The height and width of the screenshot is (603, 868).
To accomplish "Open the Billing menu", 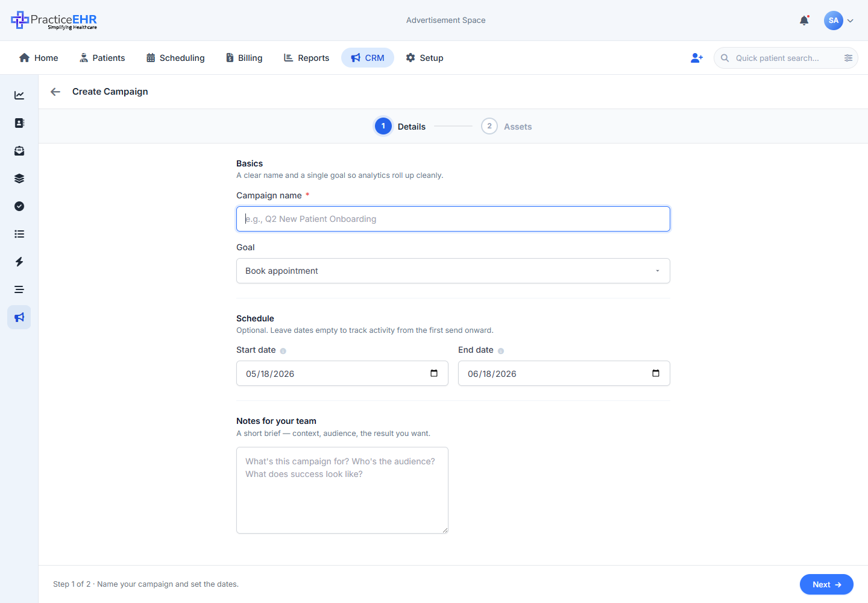I will [244, 58].
